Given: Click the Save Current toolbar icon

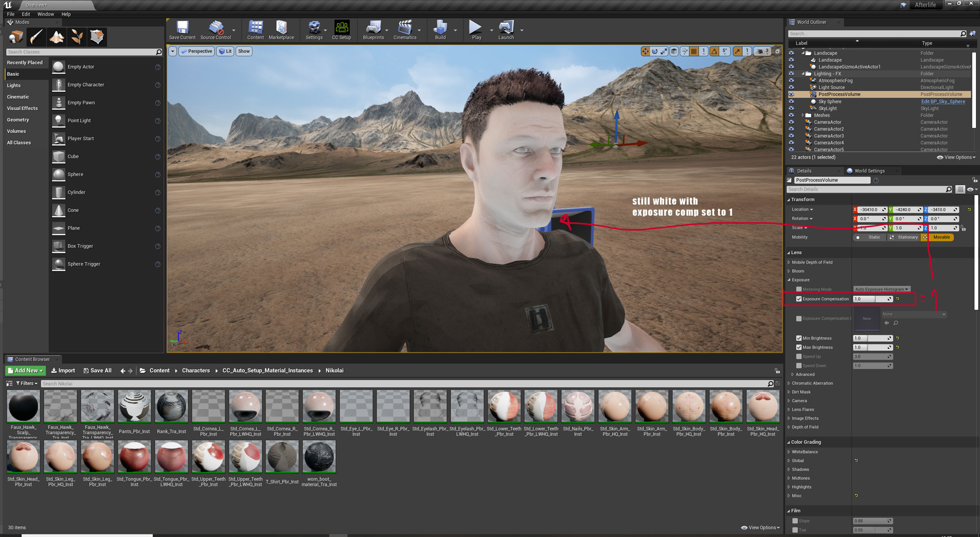Looking at the screenshot, I should (182, 30).
